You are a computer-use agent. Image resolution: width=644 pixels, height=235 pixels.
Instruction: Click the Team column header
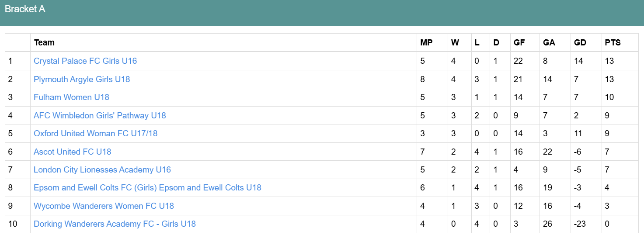click(44, 42)
